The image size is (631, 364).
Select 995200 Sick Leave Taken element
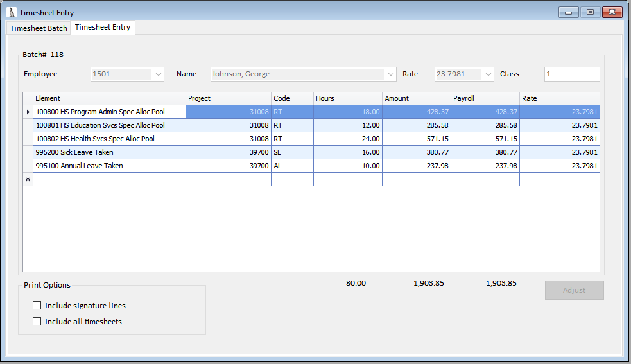pyautogui.click(x=109, y=152)
